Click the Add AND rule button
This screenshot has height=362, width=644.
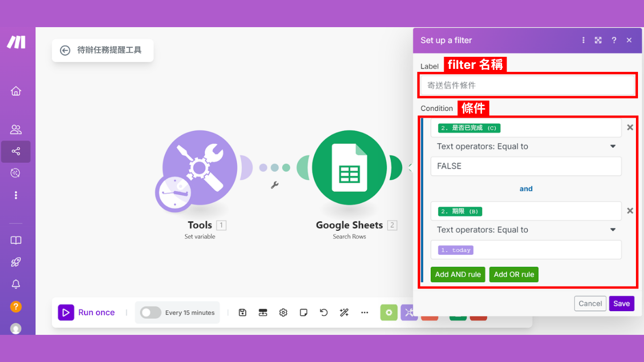(458, 275)
